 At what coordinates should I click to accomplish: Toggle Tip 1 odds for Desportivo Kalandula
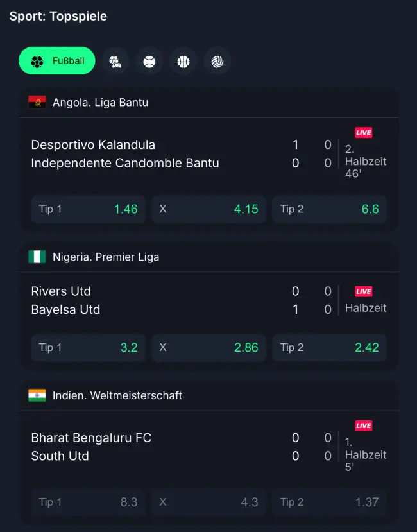click(88, 209)
